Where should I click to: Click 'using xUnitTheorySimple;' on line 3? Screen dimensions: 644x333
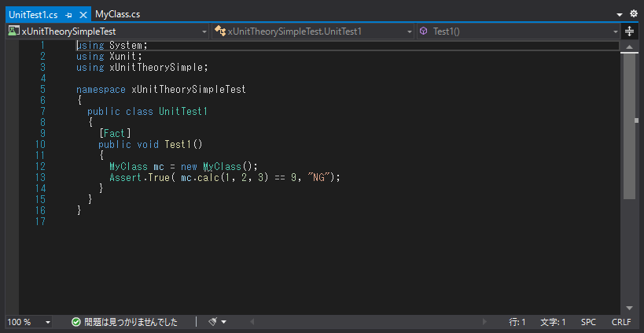coord(142,67)
